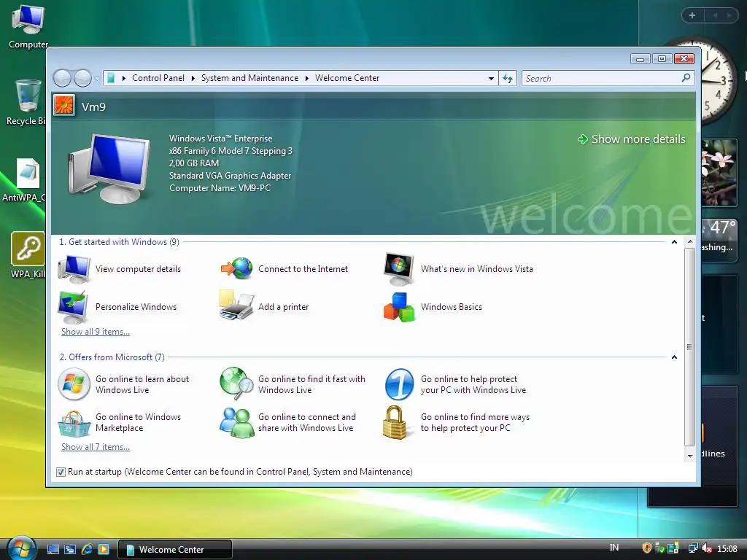Select the What's new in Windows Vista icon
This screenshot has width=747, height=560.
[x=399, y=268]
